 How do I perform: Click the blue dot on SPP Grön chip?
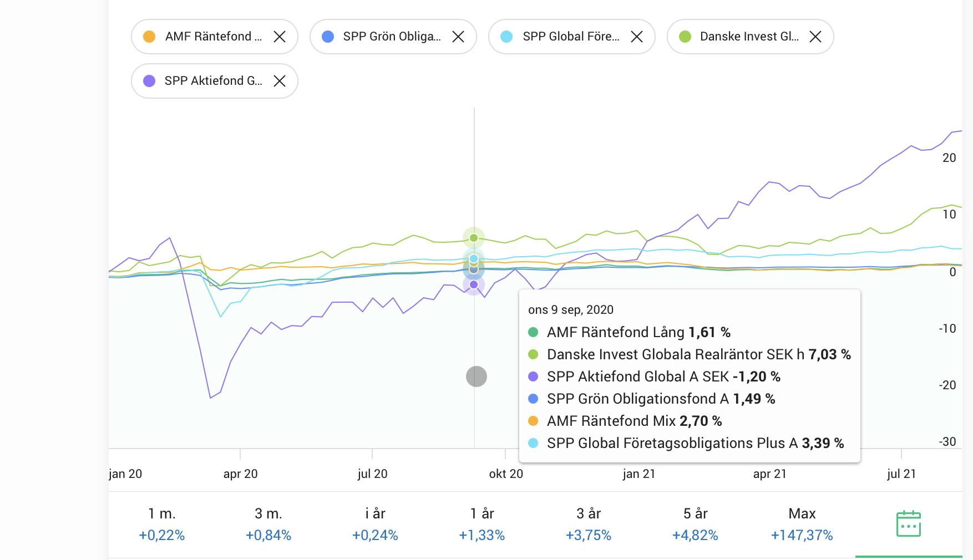(328, 37)
